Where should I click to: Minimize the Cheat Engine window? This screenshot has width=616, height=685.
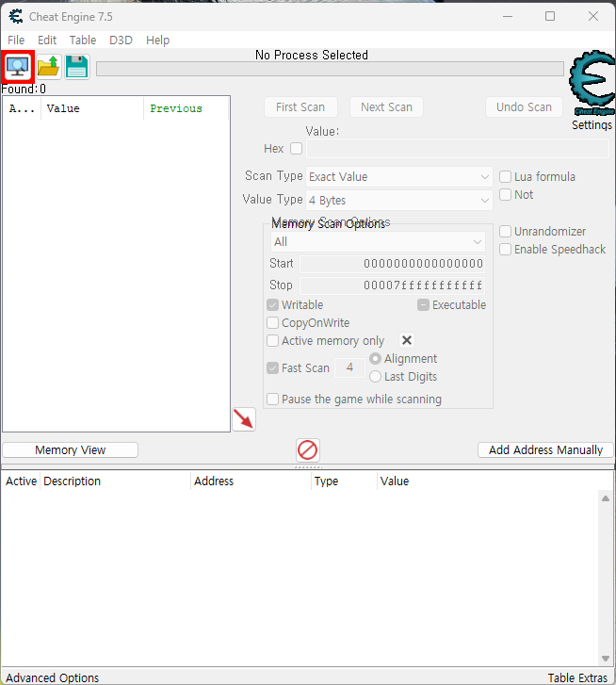[508, 17]
